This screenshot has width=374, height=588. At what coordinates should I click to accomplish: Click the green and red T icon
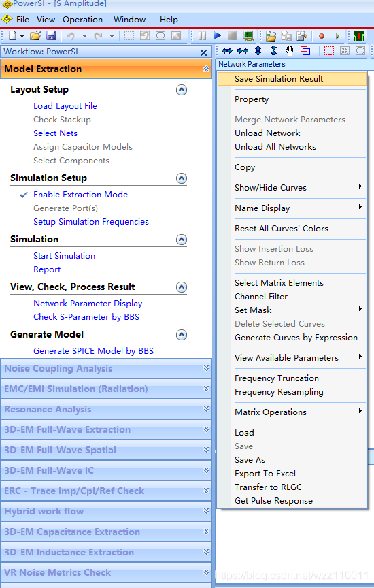[x=359, y=36]
